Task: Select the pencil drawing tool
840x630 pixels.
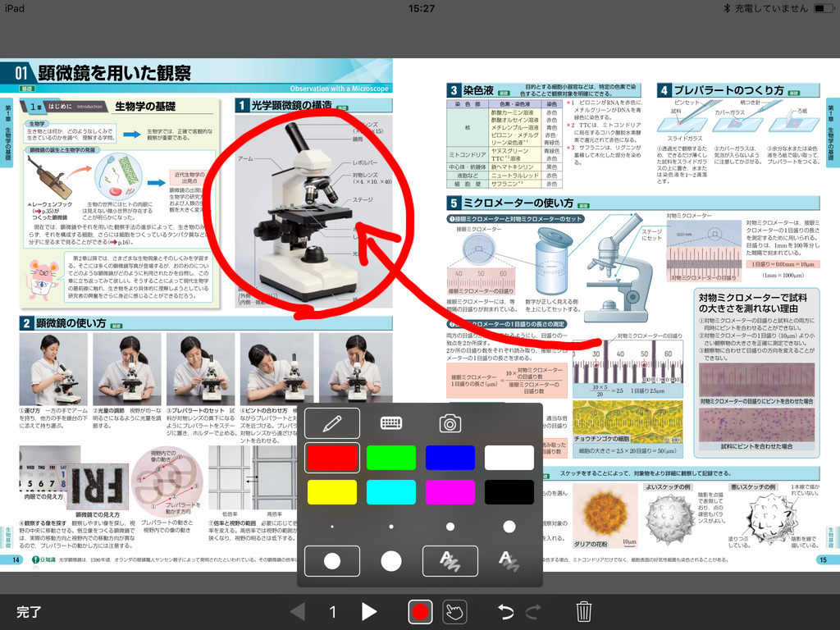Action: [332, 423]
